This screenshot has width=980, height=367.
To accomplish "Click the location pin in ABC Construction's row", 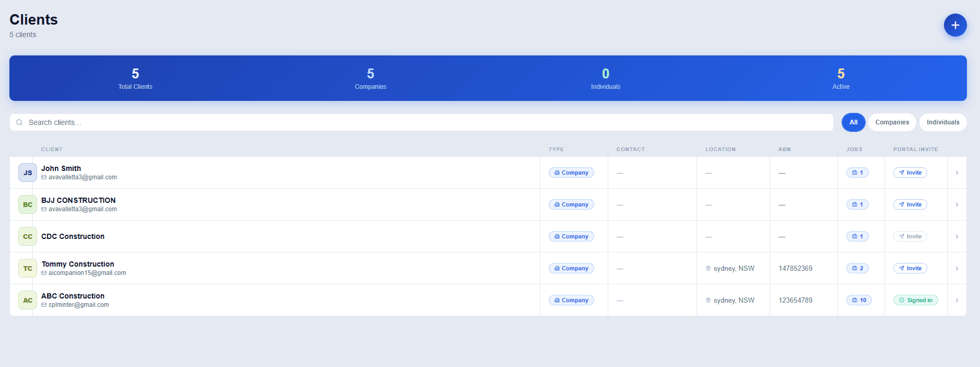I will coord(709,300).
